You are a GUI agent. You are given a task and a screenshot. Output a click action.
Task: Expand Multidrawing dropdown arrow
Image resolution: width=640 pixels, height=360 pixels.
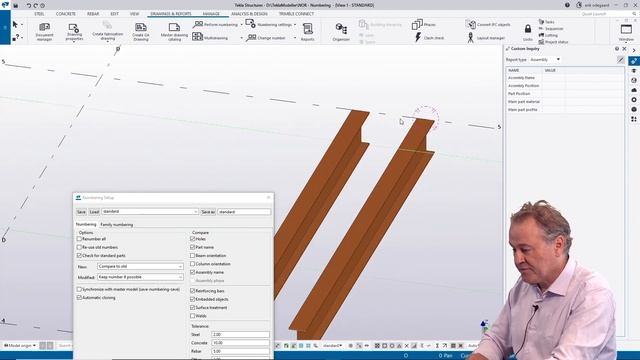point(241,38)
